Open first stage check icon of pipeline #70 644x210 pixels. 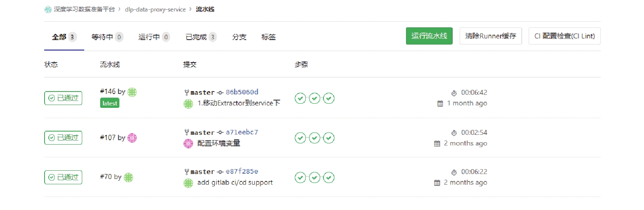(x=300, y=177)
